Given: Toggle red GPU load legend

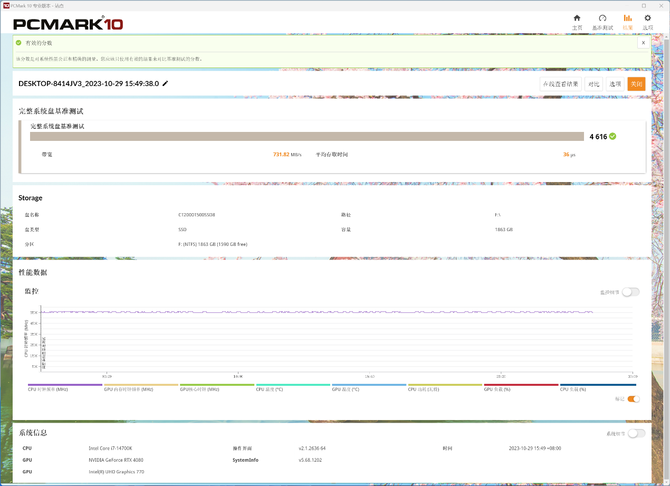Looking at the screenshot, I should click(521, 387).
